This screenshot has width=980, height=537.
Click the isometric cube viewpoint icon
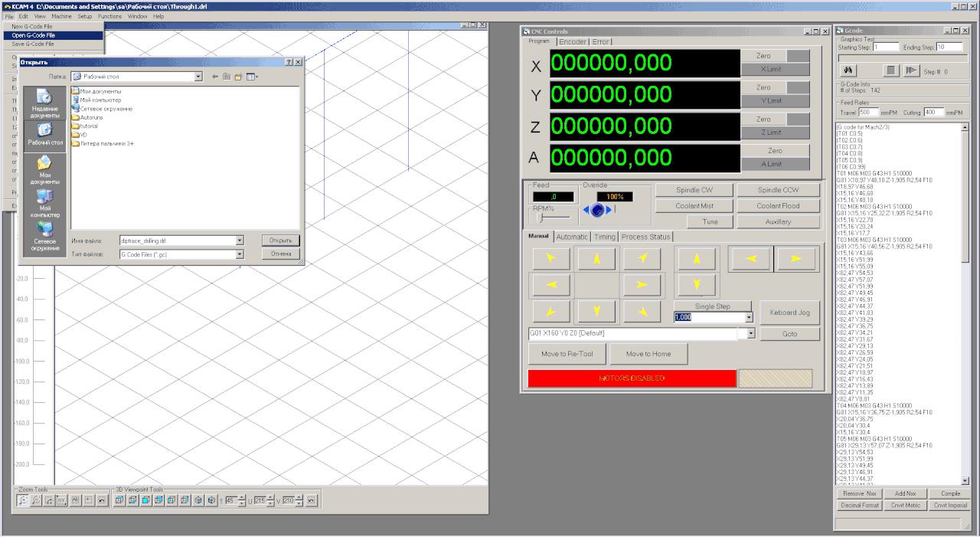(198, 500)
